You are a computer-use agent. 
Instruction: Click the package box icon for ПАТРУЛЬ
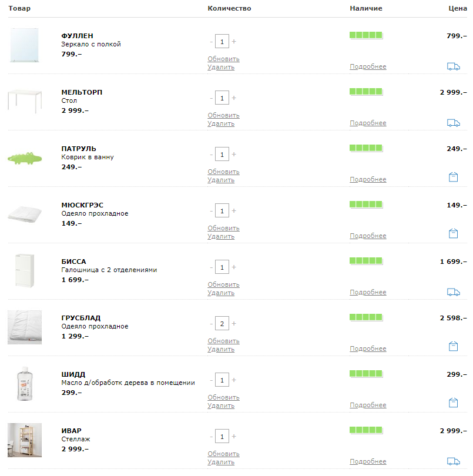click(453, 177)
